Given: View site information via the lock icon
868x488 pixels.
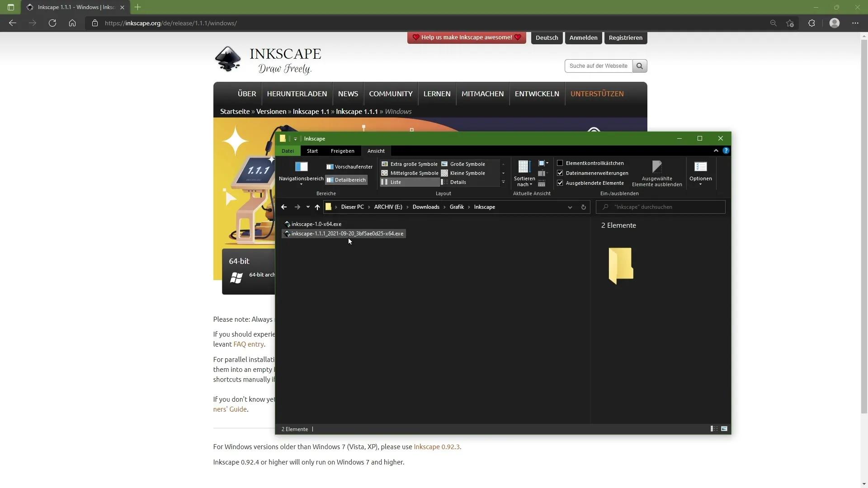Looking at the screenshot, I should [94, 23].
